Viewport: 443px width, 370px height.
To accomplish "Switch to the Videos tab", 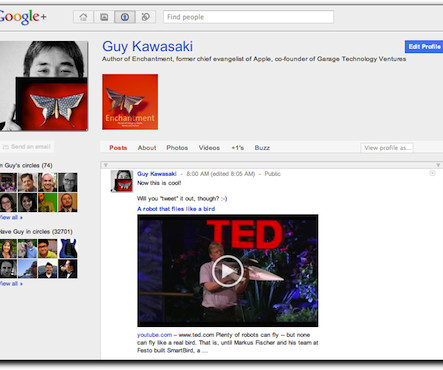I will [209, 148].
